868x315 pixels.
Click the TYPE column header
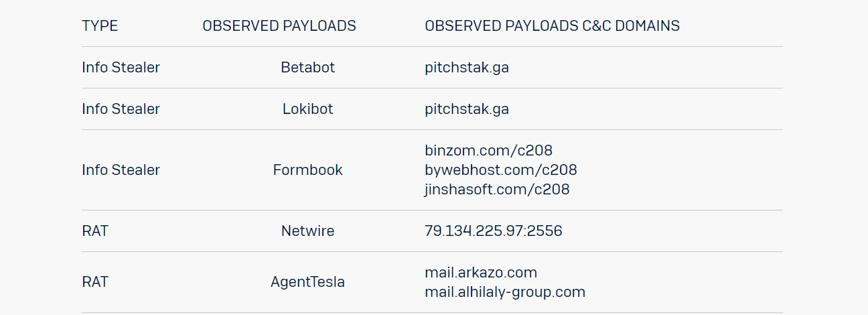(100, 26)
